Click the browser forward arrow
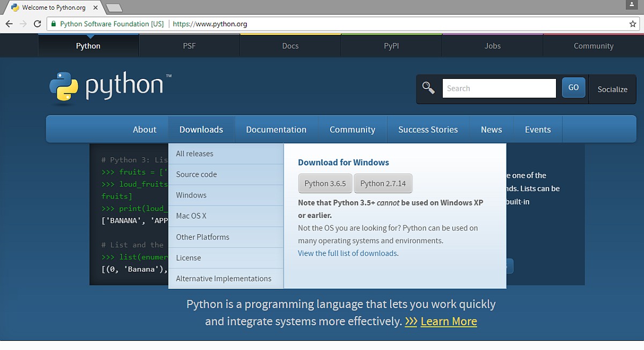Screen dimensions: 644x350 (x=23, y=24)
